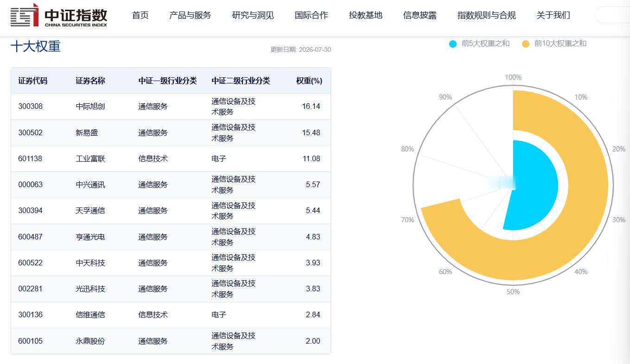Open the 投教基地 navigation item
The height and width of the screenshot is (364, 630).
(x=366, y=15)
